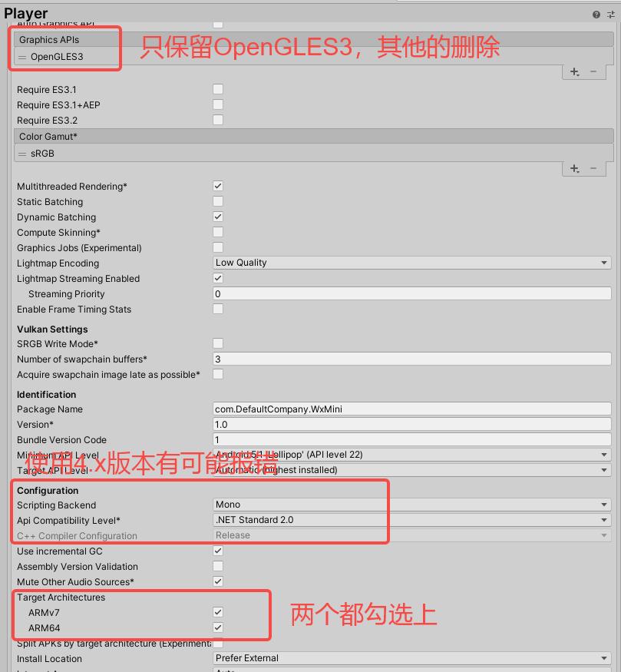Click the Identification heading
Screen dimensions: 621x672
coord(46,394)
